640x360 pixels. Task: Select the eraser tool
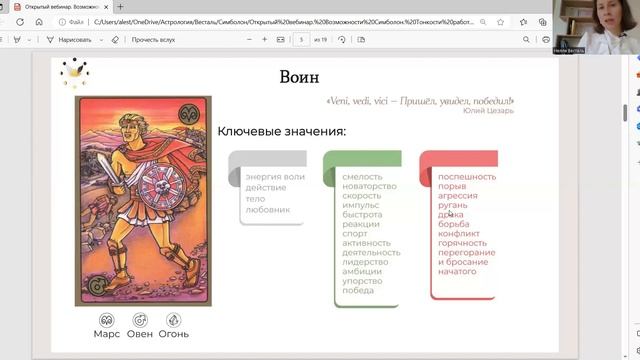(115, 40)
